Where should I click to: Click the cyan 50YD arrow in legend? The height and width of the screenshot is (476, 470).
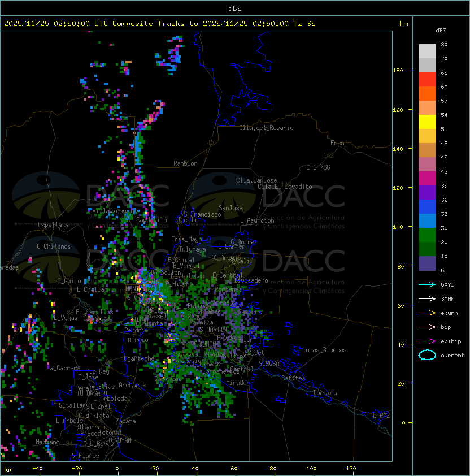[427, 284]
